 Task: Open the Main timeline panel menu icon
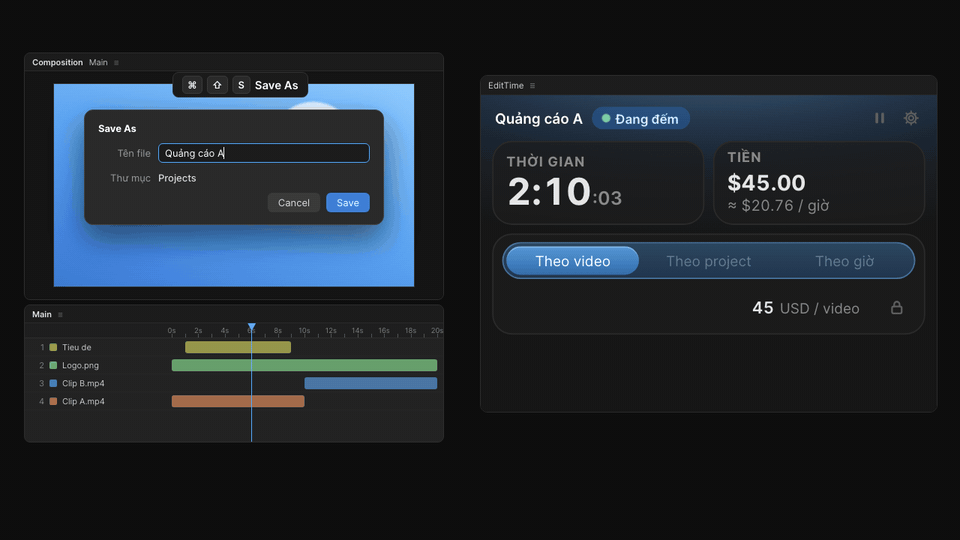(x=60, y=315)
